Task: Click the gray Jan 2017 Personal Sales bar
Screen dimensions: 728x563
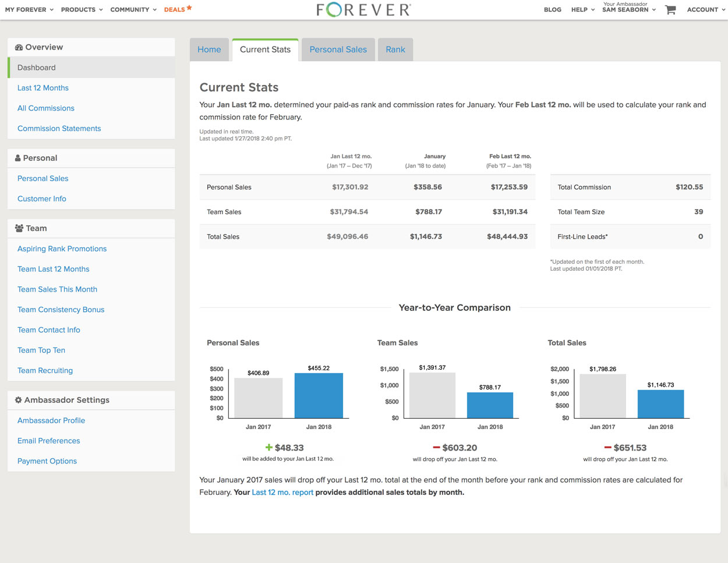Action: (x=259, y=398)
